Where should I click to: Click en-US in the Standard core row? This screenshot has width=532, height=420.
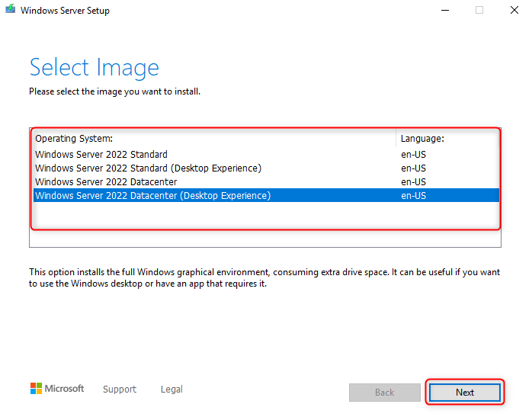(413, 155)
